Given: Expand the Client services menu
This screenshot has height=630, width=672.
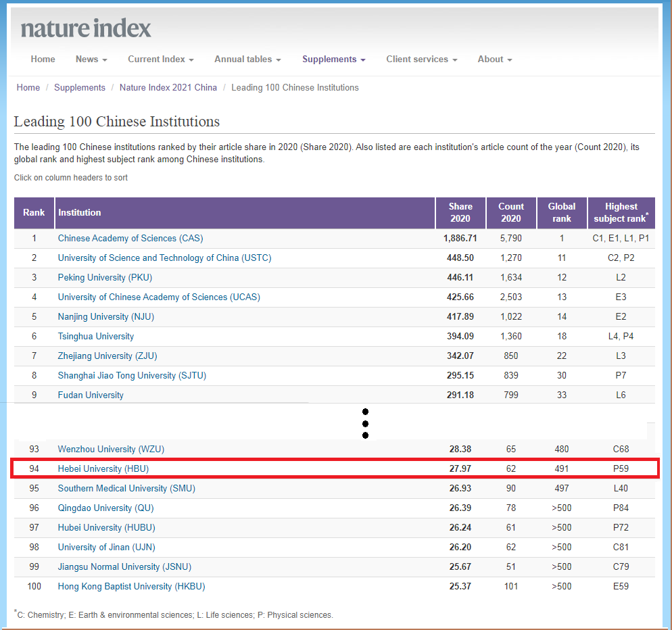Looking at the screenshot, I should pos(421,59).
